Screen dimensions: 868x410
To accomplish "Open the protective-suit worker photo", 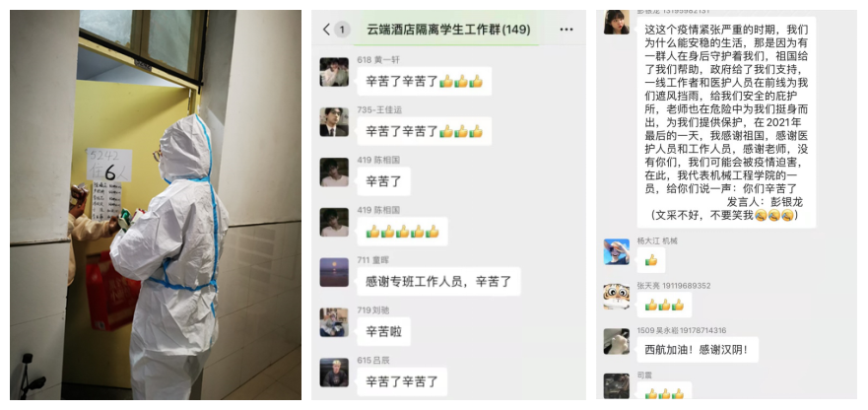I will pyautogui.click(x=156, y=204).
